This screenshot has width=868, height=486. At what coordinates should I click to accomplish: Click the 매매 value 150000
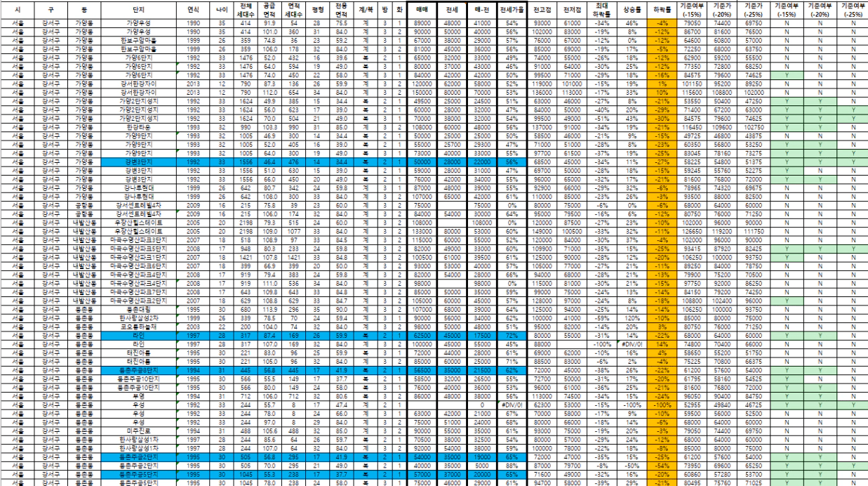coord(422,91)
